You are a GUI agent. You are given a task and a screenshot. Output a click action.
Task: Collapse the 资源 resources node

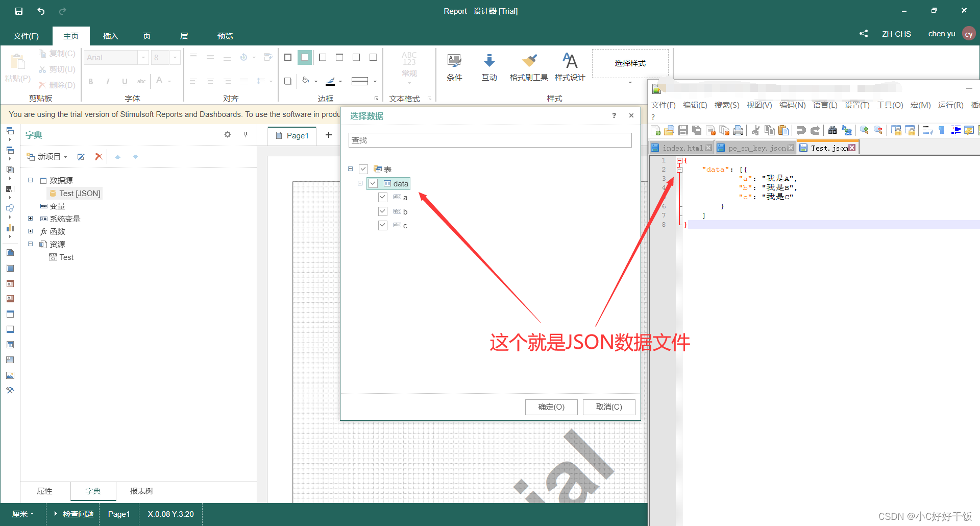30,244
